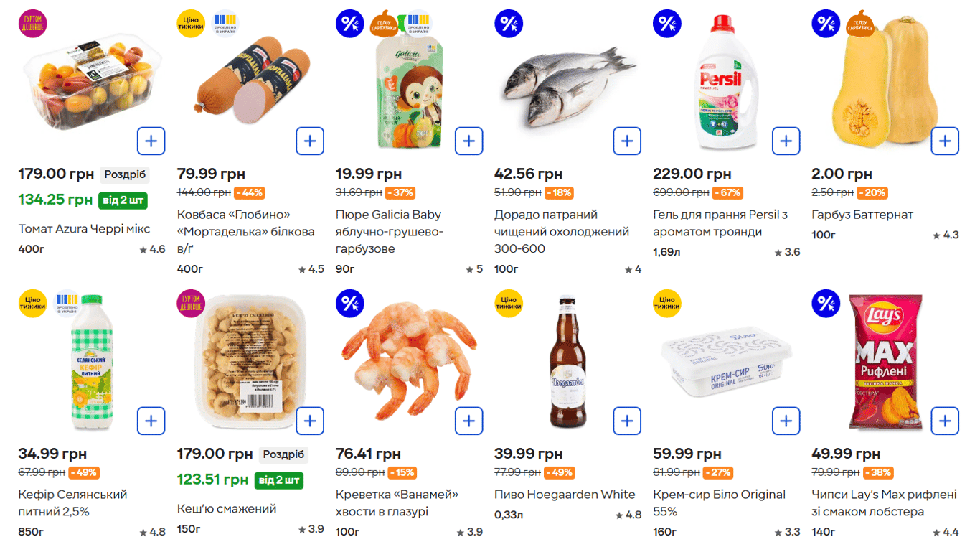Open the Томат Azura Черрі мікс product page
The image size is (980, 547).
[83, 228]
